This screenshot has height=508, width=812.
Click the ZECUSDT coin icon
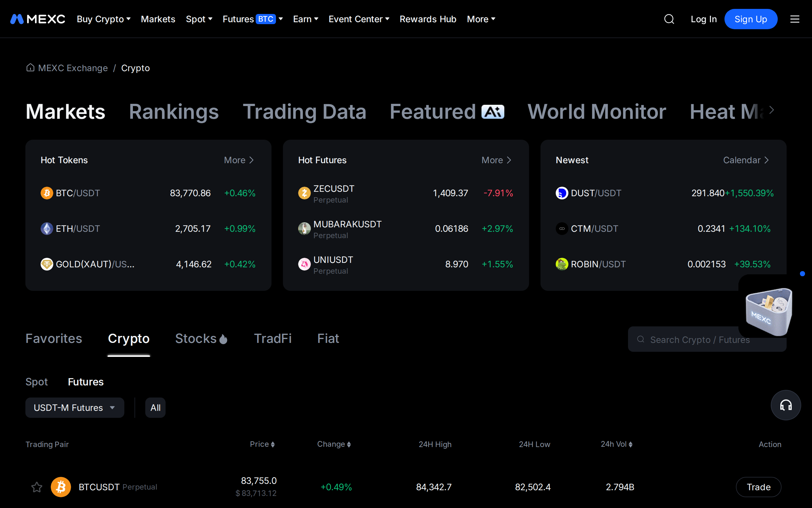pos(304,193)
